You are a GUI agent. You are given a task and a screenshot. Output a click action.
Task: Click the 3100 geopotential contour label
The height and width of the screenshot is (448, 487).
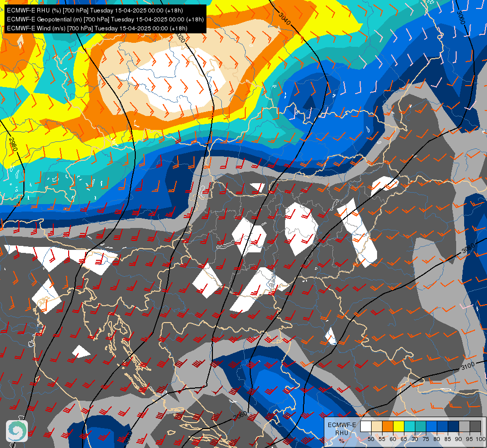tap(468, 365)
